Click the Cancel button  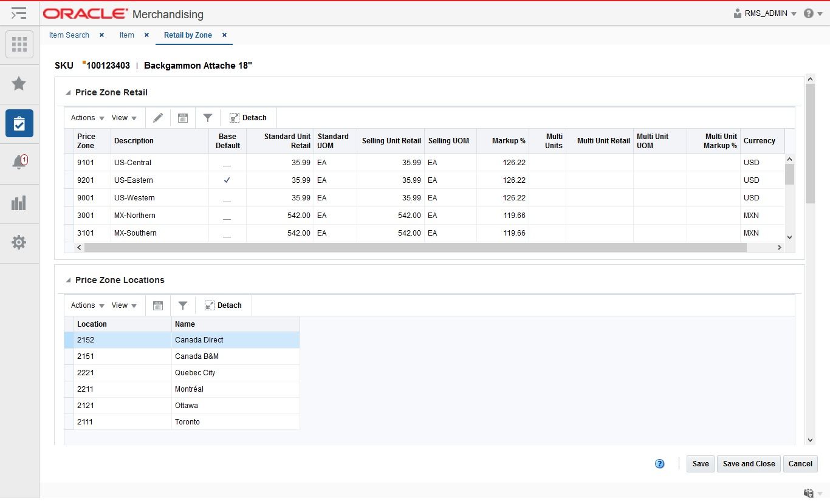(800, 464)
